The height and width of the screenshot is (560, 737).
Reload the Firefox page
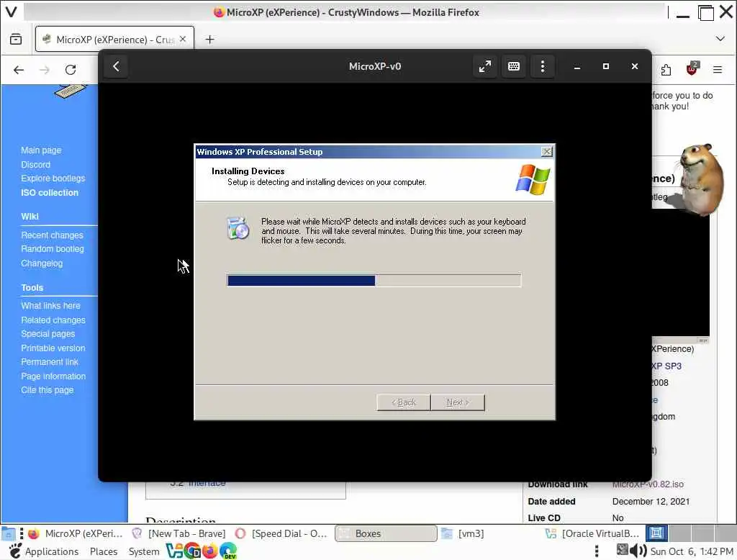[71, 70]
